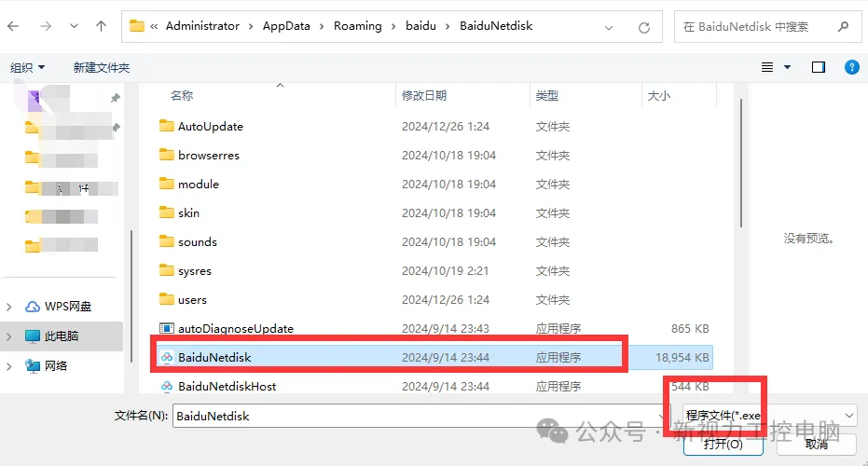Select the users folder icon
The image size is (868, 466).
click(x=167, y=299)
